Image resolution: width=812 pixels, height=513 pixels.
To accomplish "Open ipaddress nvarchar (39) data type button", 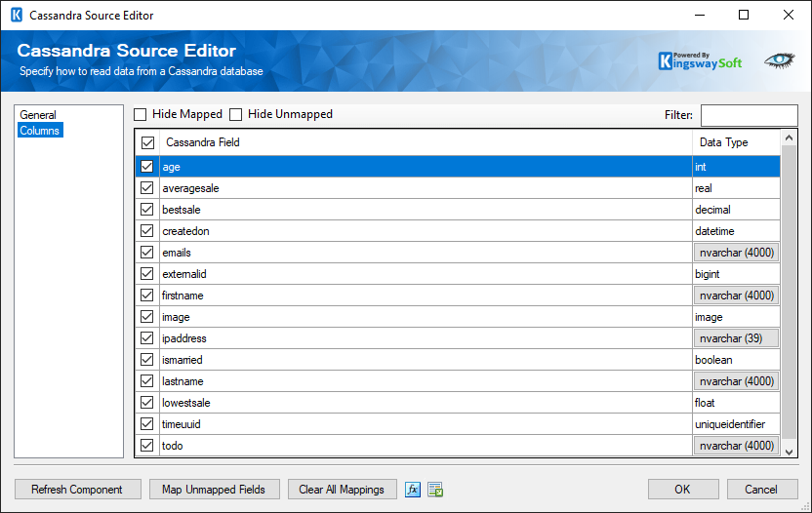I will [737, 338].
